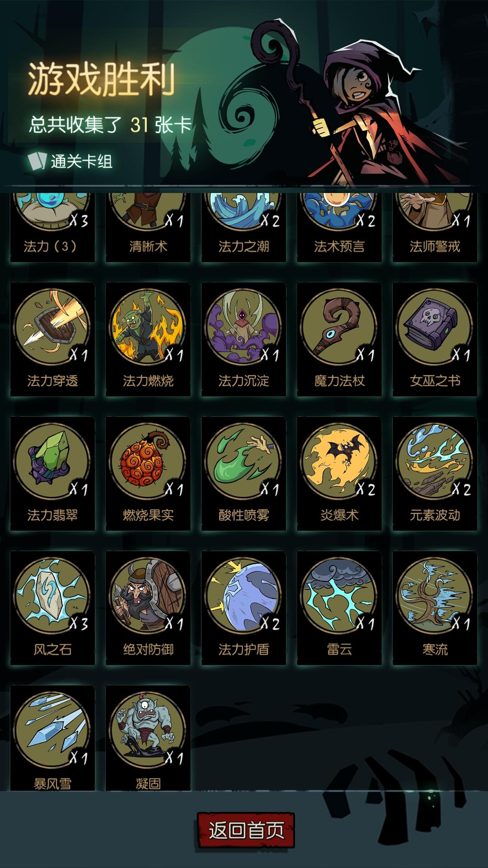488x868 pixels.
Task: Select the 绝对防御 dwarf card
Action: [x=148, y=608]
